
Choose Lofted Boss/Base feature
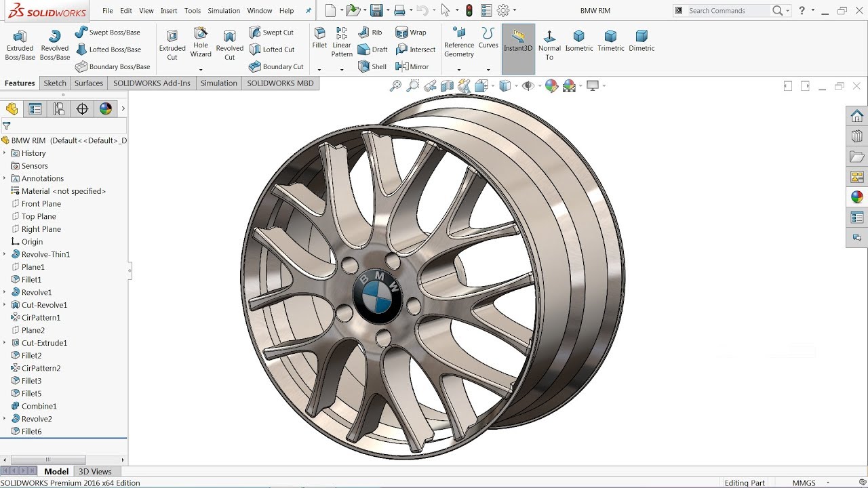pos(108,49)
